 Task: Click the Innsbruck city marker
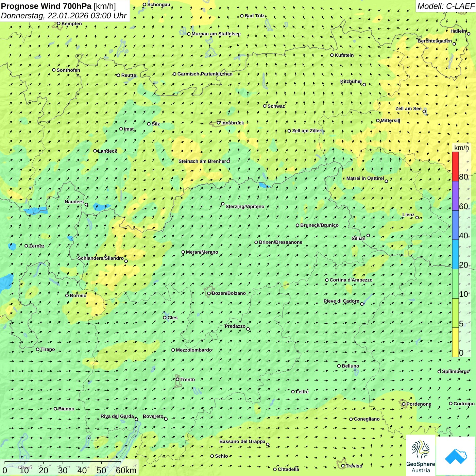click(x=219, y=123)
